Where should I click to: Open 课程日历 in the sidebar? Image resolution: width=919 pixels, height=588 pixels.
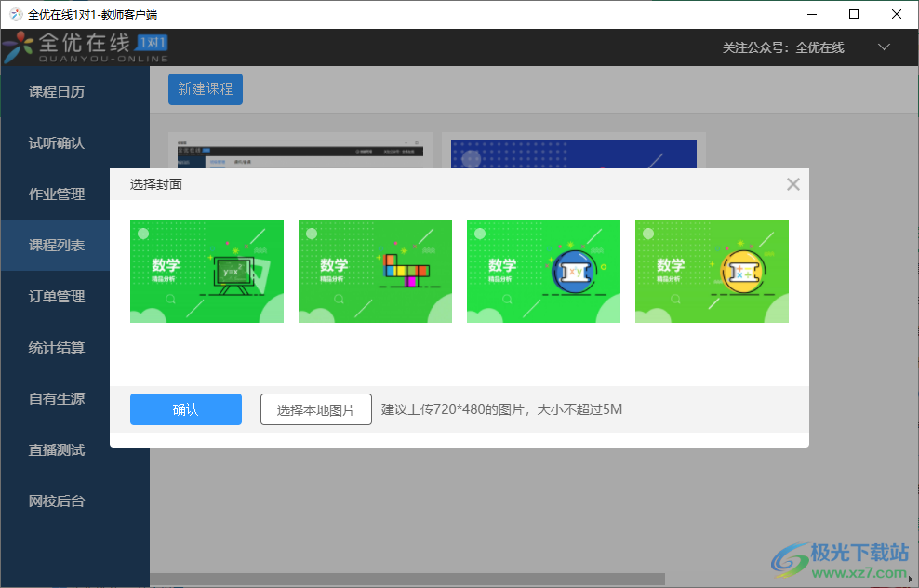pyautogui.click(x=57, y=92)
